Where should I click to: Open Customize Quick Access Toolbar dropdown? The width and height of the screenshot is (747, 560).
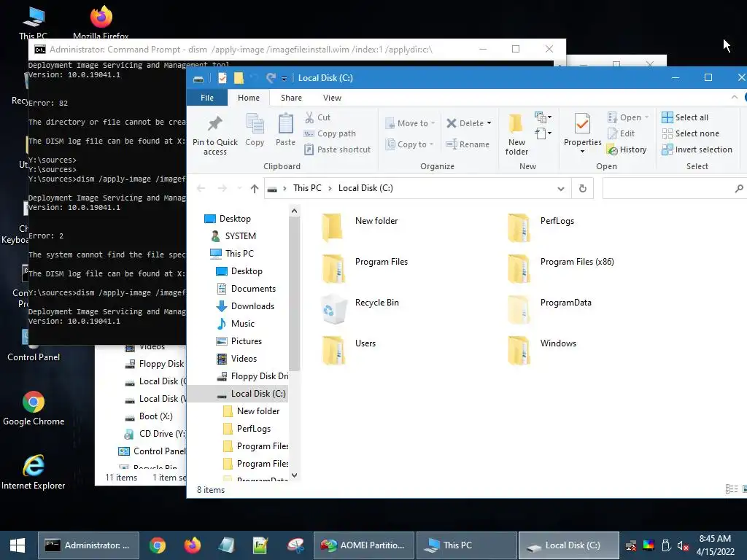click(x=284, y=79)
